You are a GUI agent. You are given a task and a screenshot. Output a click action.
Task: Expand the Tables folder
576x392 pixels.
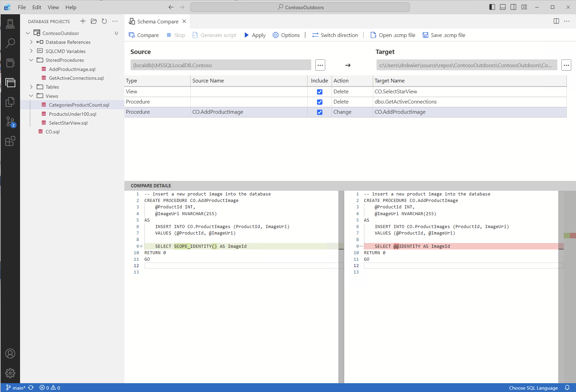click(x=31, y=87)
